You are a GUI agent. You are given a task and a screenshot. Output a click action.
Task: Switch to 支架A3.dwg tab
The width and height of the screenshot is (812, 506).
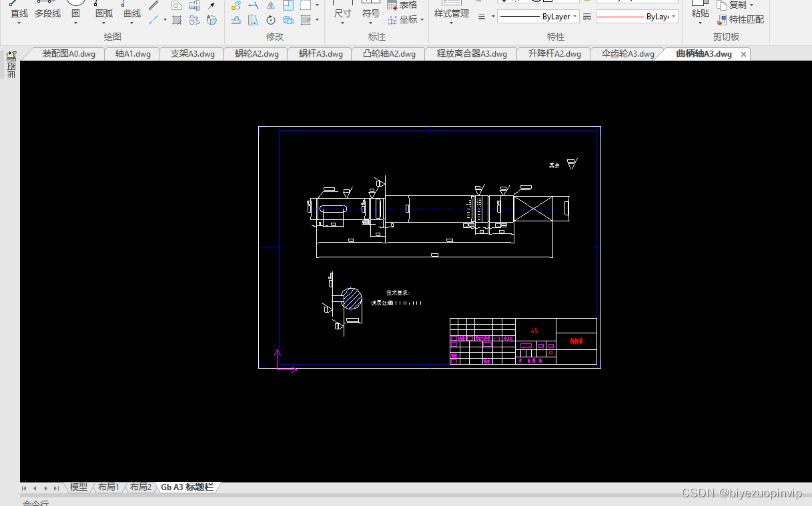[x=192, y=54]
